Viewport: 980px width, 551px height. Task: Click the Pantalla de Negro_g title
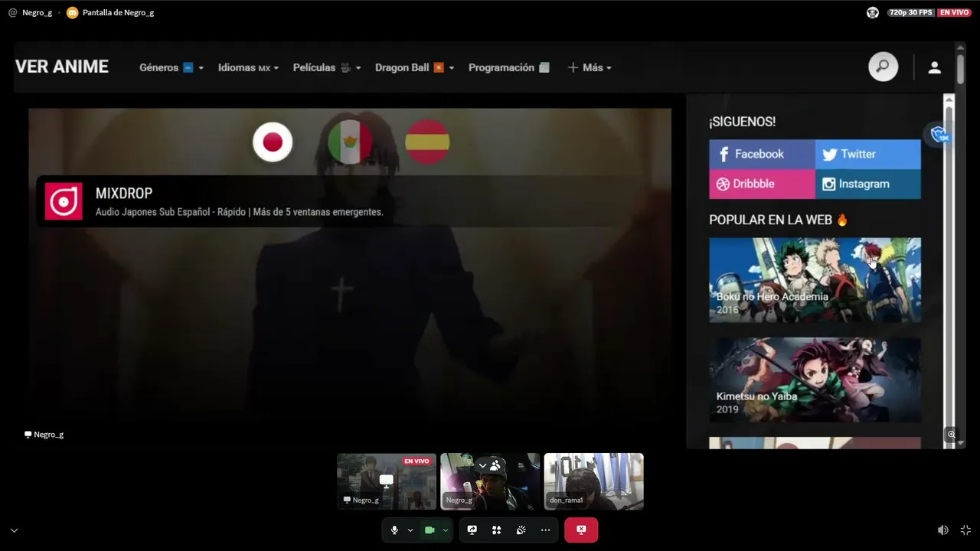(118, 12)
